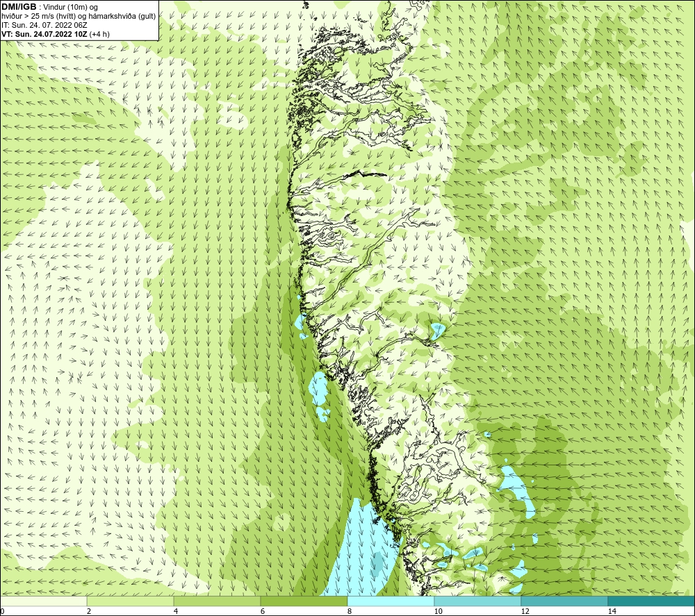695x616 pixels.
Task: Click the scale label '12'
Action: (525, 612)
